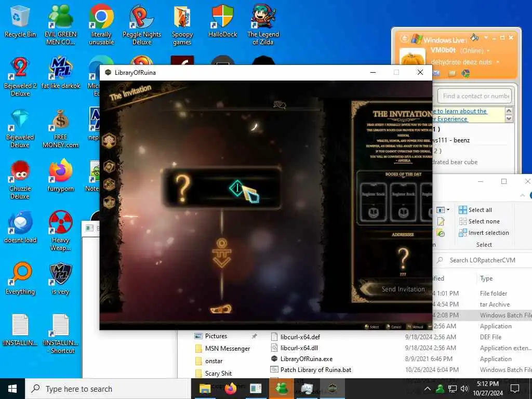Select the Heavy Weap... desktop shortcut
The image size is (532, 399).
point(60,231)
